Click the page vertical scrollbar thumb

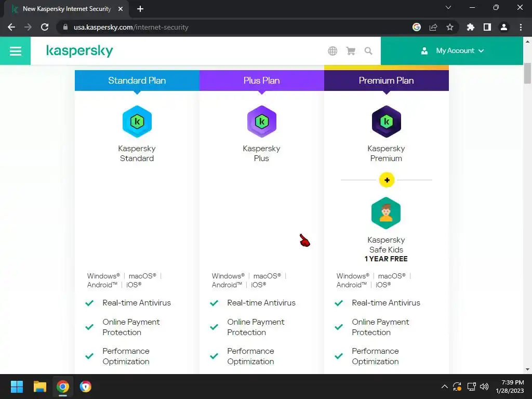pos(527,73)
